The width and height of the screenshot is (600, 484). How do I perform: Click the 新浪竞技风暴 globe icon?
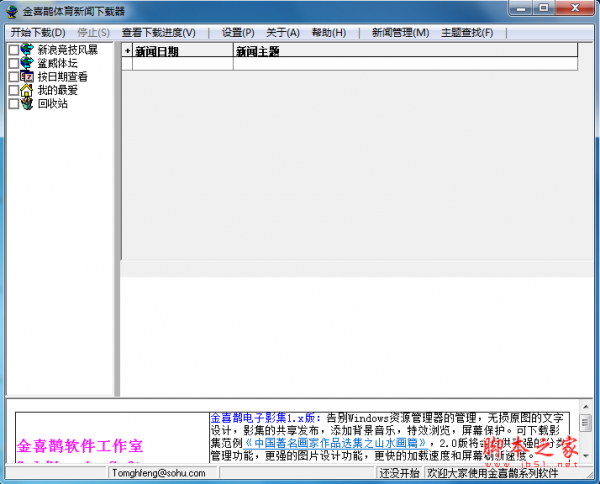(27, 49)
